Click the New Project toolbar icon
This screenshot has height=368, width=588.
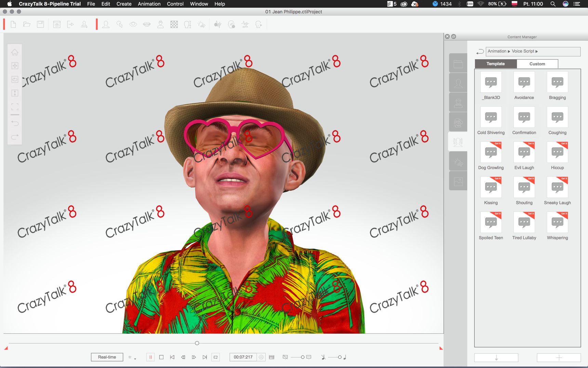click(x=13, y=24)
